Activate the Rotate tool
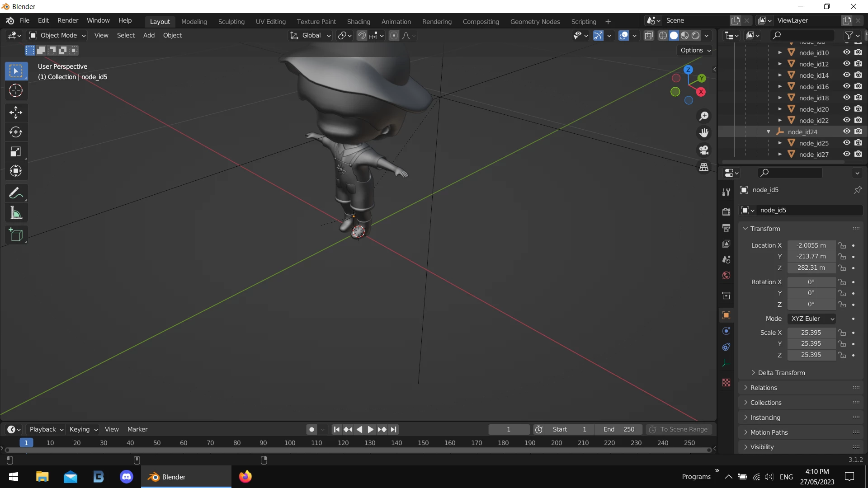The height and width of the screenshot is (488, 868). pyautogui.click(x=16, y=132)
